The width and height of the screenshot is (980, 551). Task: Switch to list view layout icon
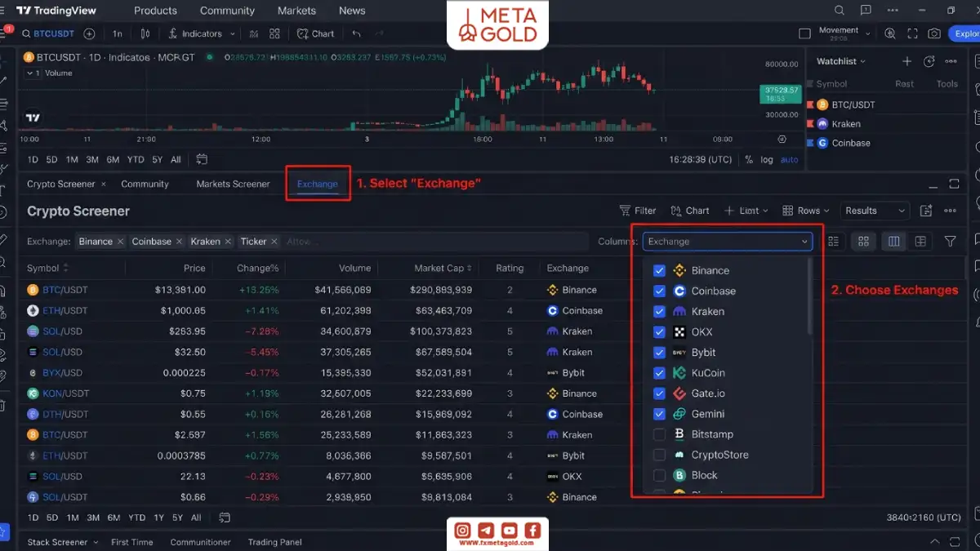point(834,242)
